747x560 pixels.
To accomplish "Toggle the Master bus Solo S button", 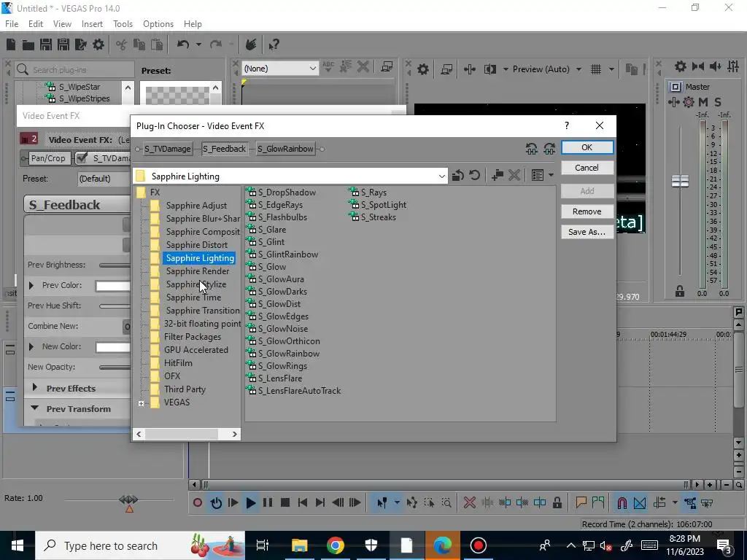I will point(718,102).
